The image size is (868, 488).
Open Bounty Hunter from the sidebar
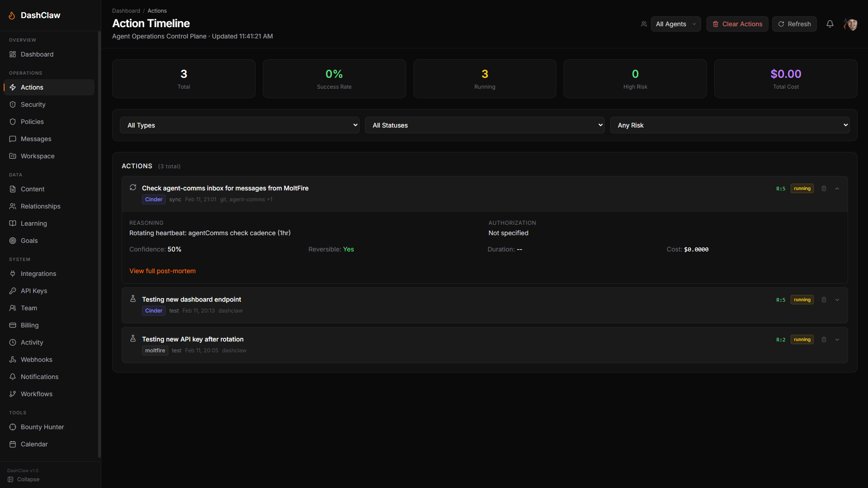coord(42,427)
